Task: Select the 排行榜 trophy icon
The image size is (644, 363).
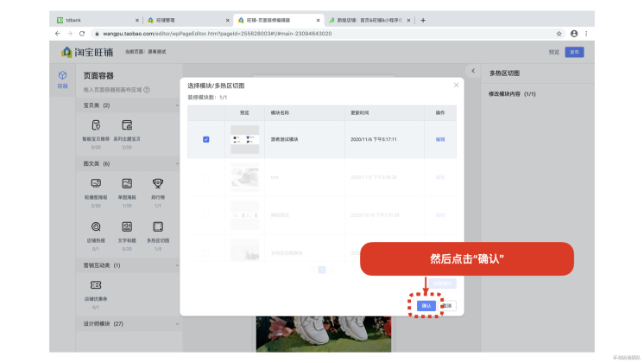Action: [x=158, y=183]
